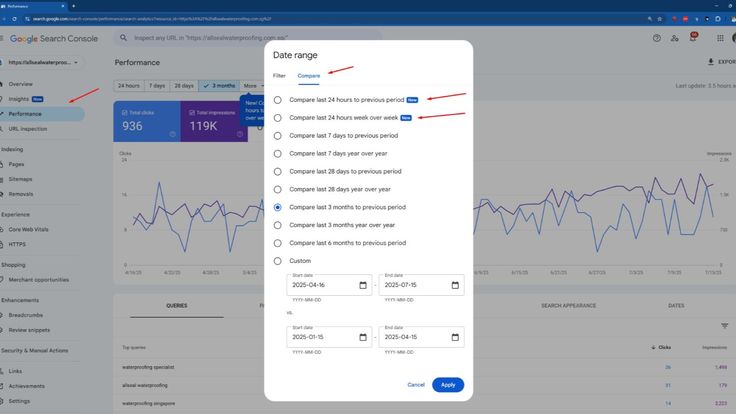
Task: Select Compare last 24 hours to previous period
Action: (278, 100)
